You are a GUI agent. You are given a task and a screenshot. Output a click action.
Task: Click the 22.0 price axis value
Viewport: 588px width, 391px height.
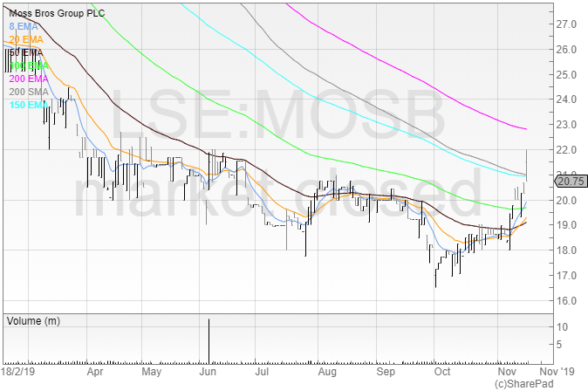coord(566,150)
